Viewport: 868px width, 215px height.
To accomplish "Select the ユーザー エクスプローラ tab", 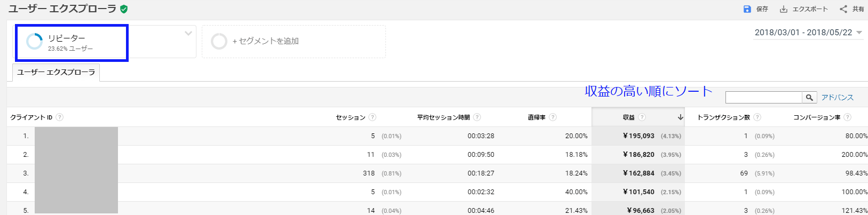I will click(56, 72).
